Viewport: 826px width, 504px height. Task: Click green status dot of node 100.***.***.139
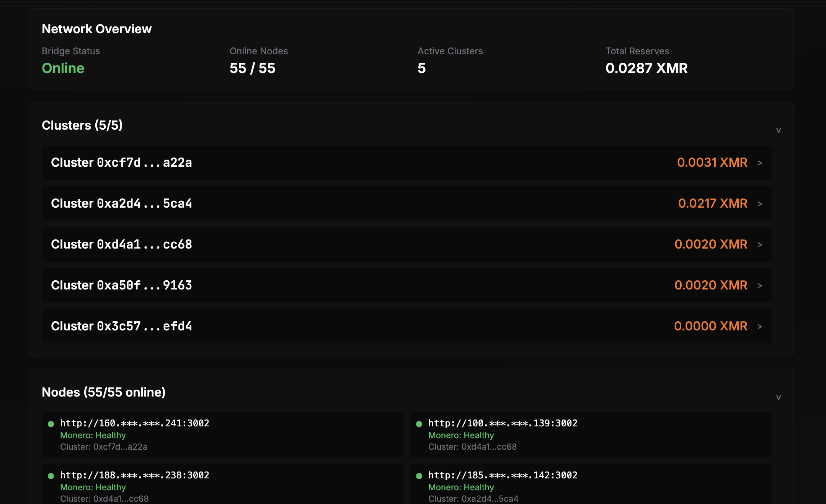[x=419, y=424]
